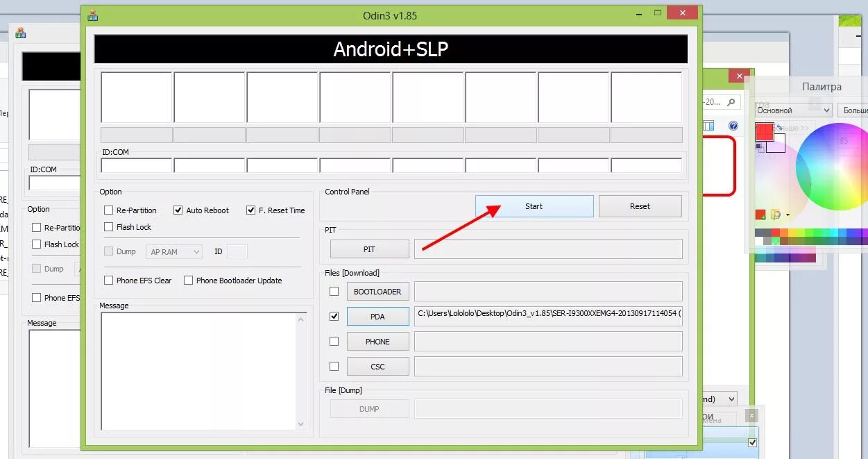868x459 pixels.
Task: Click the Палитра panel title
Action: (822, 87)
